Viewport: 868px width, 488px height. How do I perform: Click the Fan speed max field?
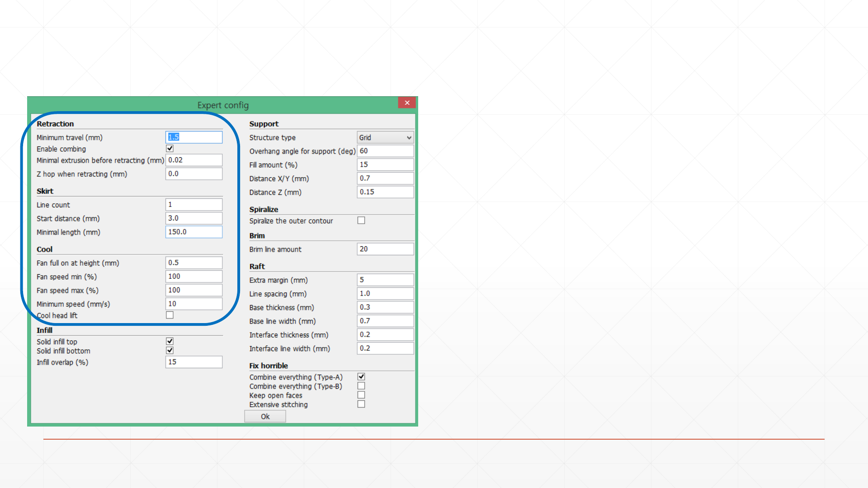194,290
